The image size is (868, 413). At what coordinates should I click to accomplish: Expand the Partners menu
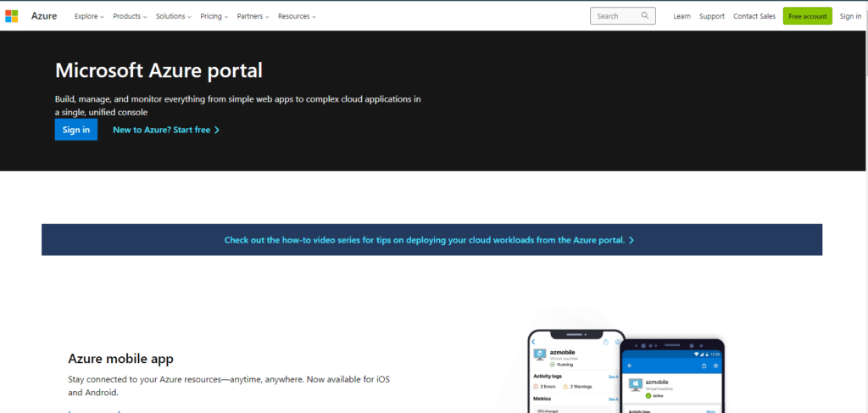[253, 16]
